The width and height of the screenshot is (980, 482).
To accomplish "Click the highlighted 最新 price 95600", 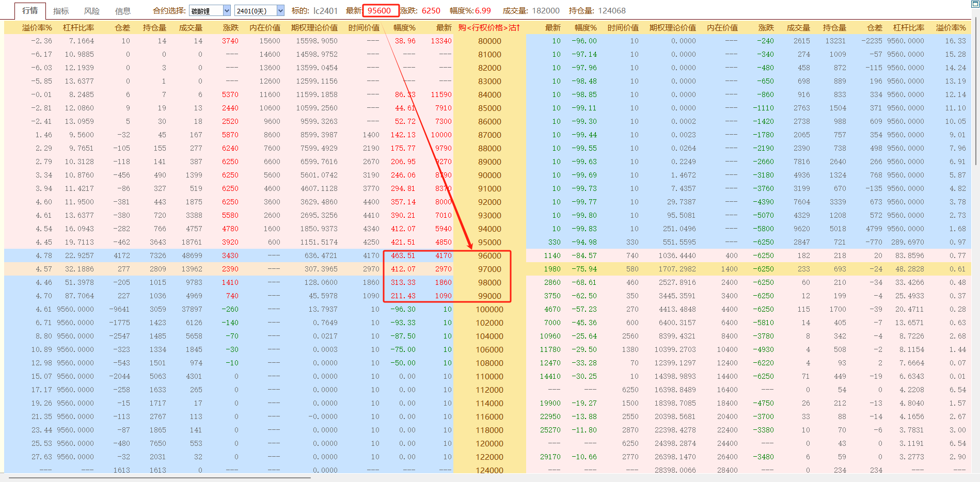I will point(380,10).
